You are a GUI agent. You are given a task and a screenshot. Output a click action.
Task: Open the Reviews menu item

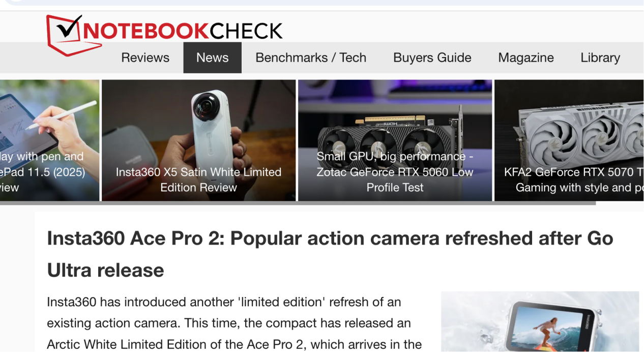pos(145,58)
